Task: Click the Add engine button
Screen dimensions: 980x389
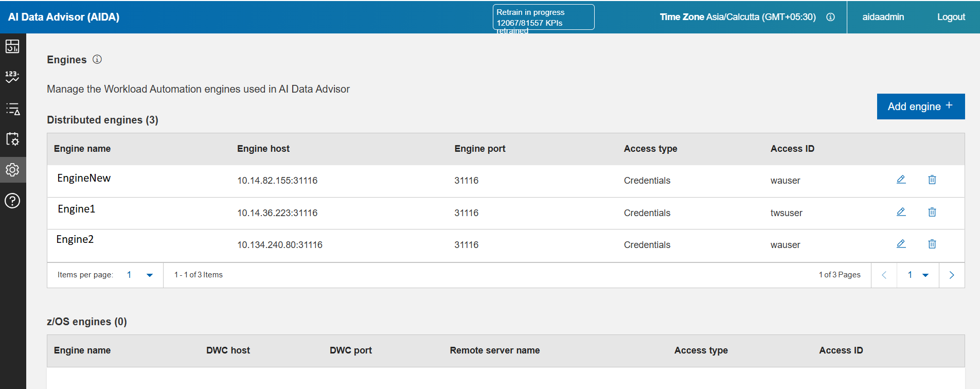Action: pos(920,107)
